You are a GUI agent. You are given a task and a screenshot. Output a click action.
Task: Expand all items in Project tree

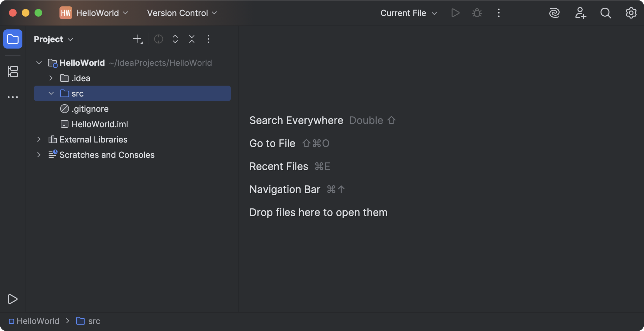click(175, 39)
